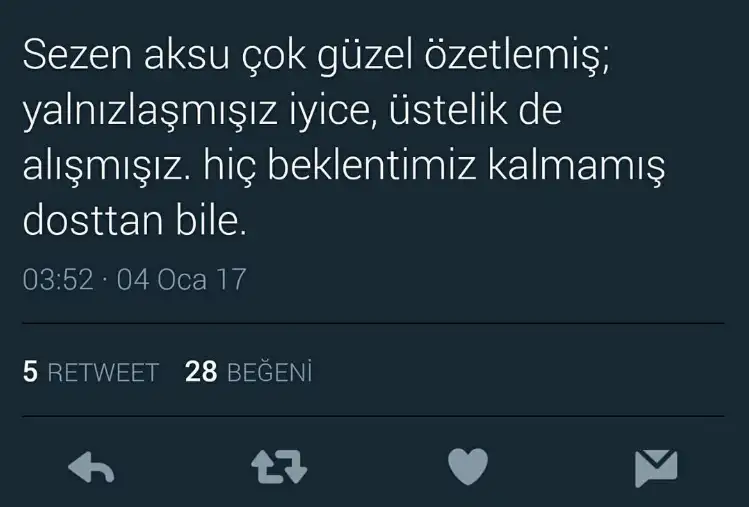Click the words "Sezen aksu" in the tweet
Screen dimensions: 749x507
(x=126, y=55)
